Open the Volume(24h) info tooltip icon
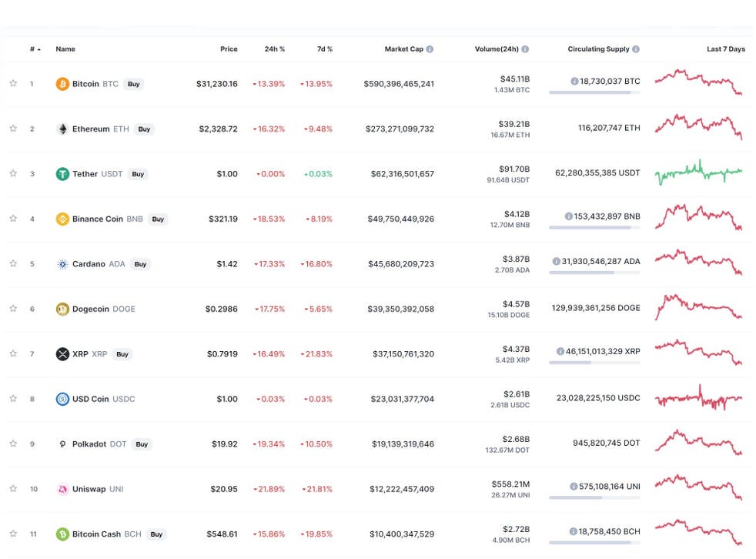 [525, 49]
